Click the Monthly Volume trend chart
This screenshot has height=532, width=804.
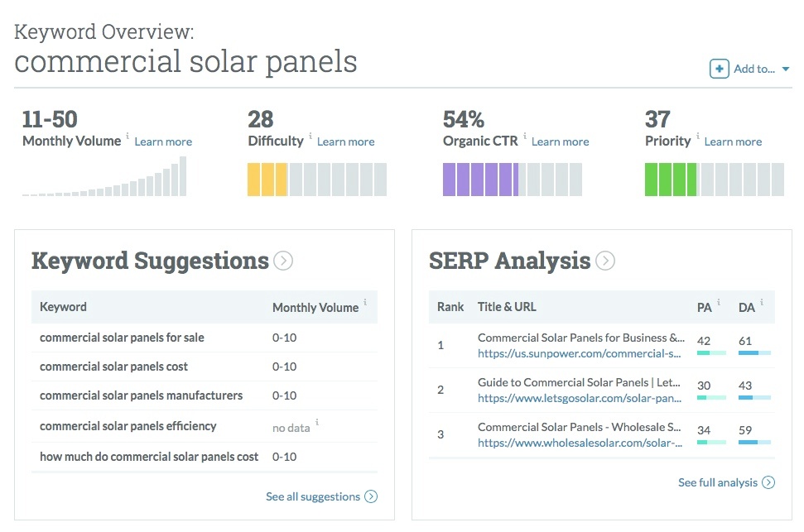coord(104,177)
